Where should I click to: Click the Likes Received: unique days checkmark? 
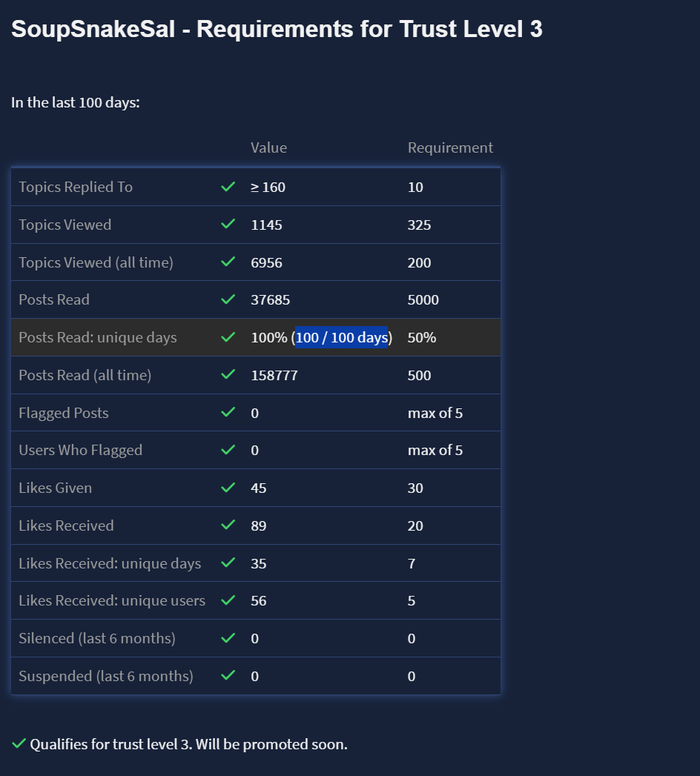(228, 563)
